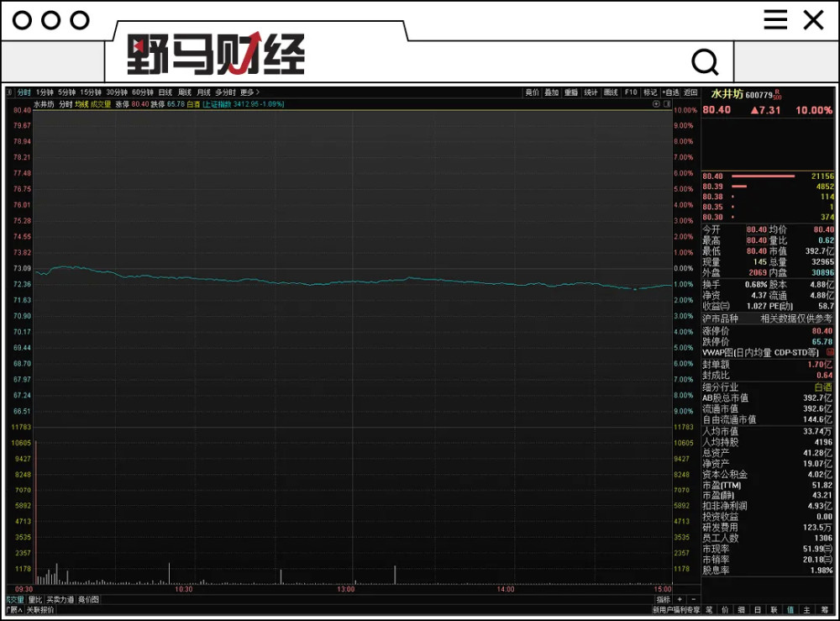Select the 价 tab in bottom-right bar
Screen dimensions: 840x621
click(x=725, y=610)
